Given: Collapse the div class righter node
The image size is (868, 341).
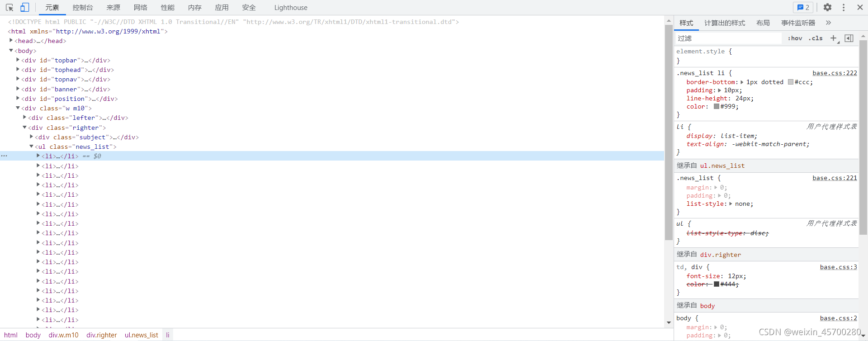Looking at the screenshot, I should pyautogui.click(x=25, y=128).
